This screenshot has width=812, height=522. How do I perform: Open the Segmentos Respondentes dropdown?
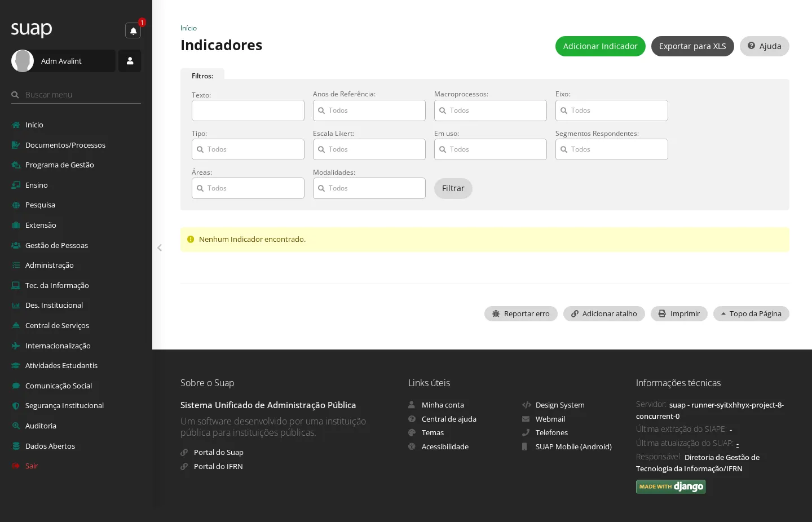coord(612,149)
